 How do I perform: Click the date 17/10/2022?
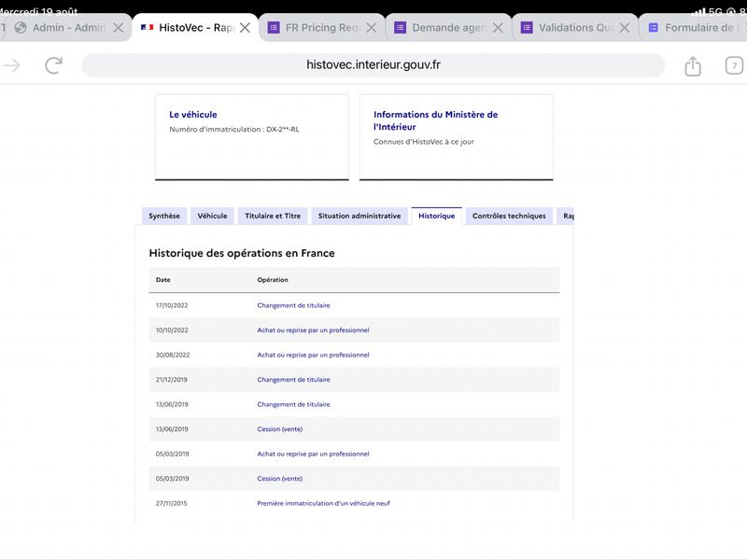172,305
